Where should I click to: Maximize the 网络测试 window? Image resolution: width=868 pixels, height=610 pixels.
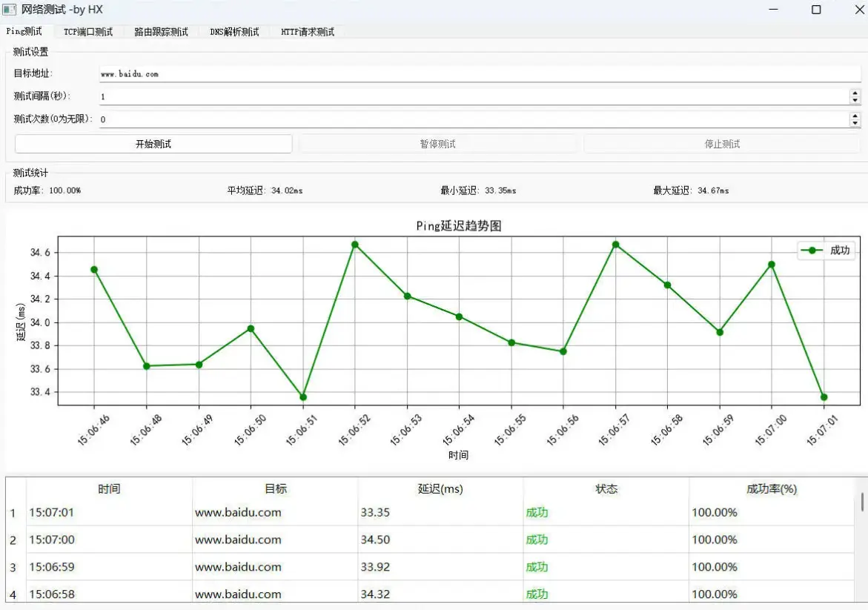(816, 10)
